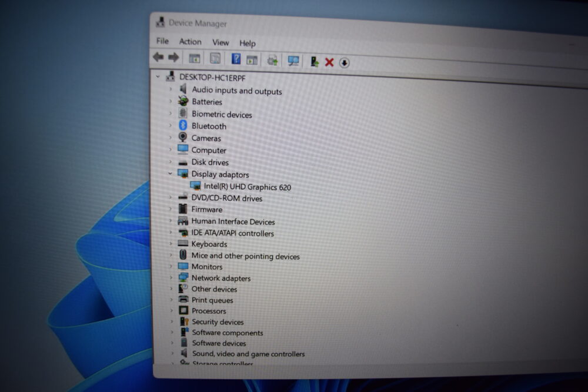Click the Show/Hide Console Tree icon
588x392 pixels.
click(194, 58)
